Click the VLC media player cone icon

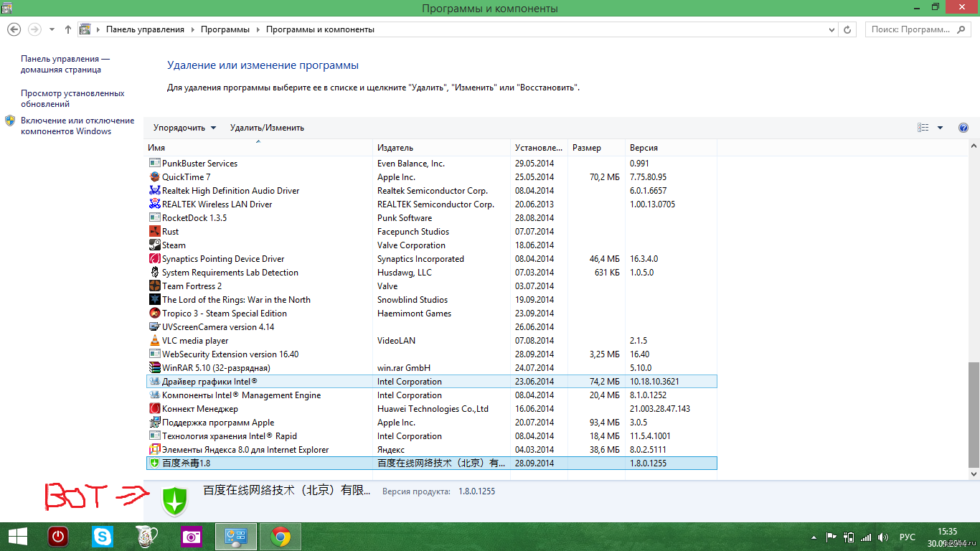click(x=154, y=341)
